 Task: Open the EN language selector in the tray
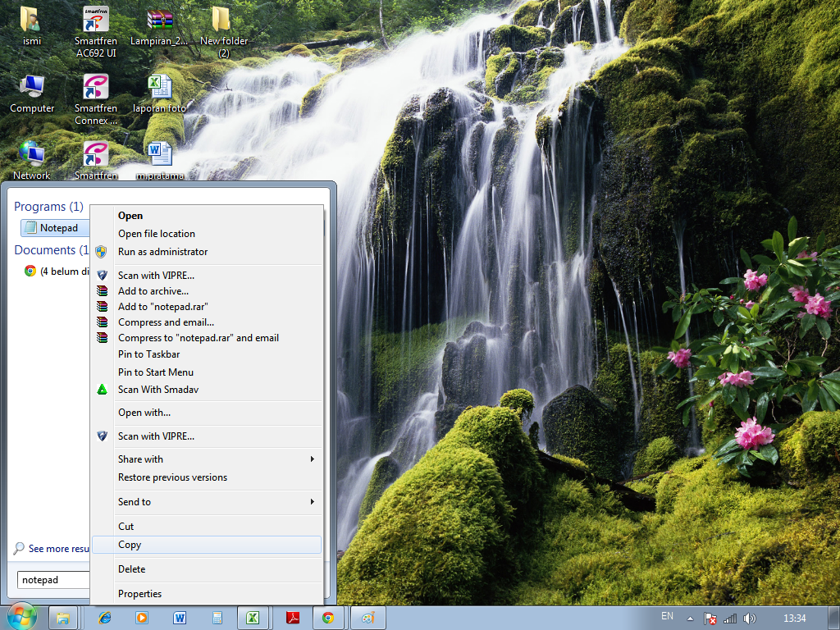click(667, 617)
